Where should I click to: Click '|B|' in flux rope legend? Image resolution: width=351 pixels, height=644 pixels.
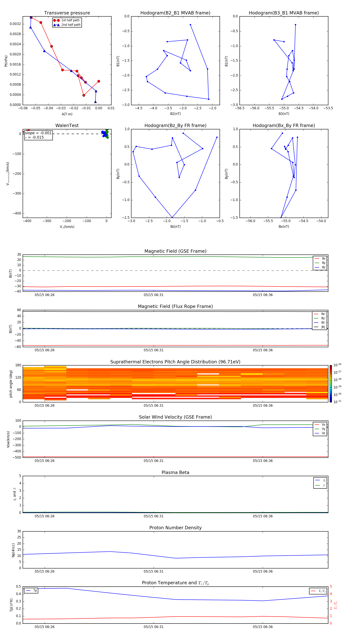point(320,327)
